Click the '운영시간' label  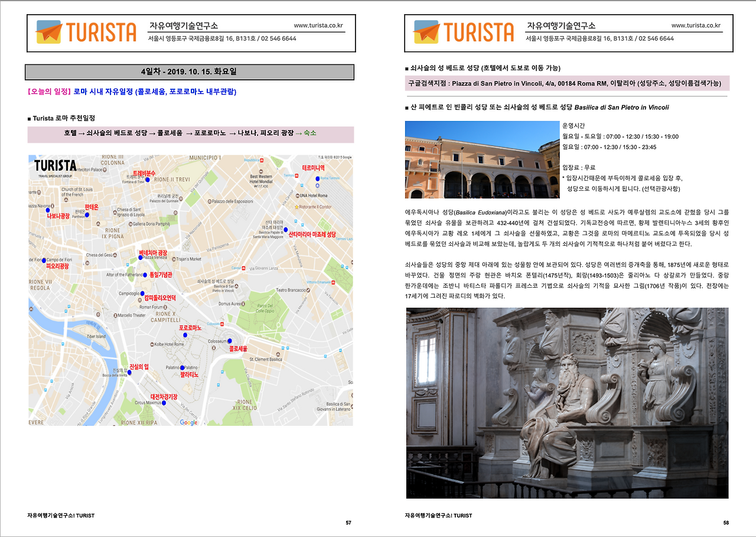click(x=573, y=126)
